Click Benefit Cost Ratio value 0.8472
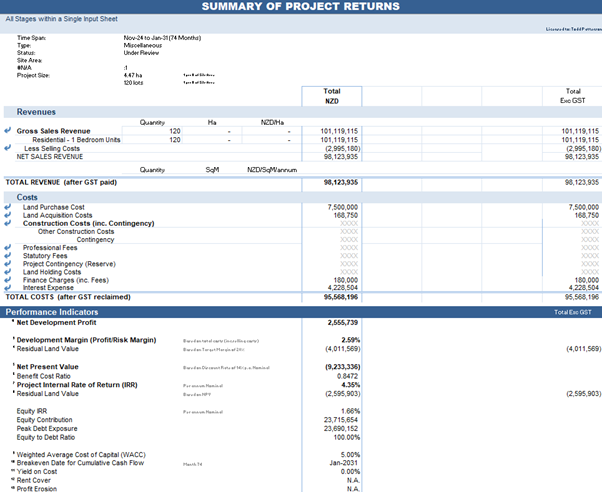This screenshot has width=602, height=492. 347,376
